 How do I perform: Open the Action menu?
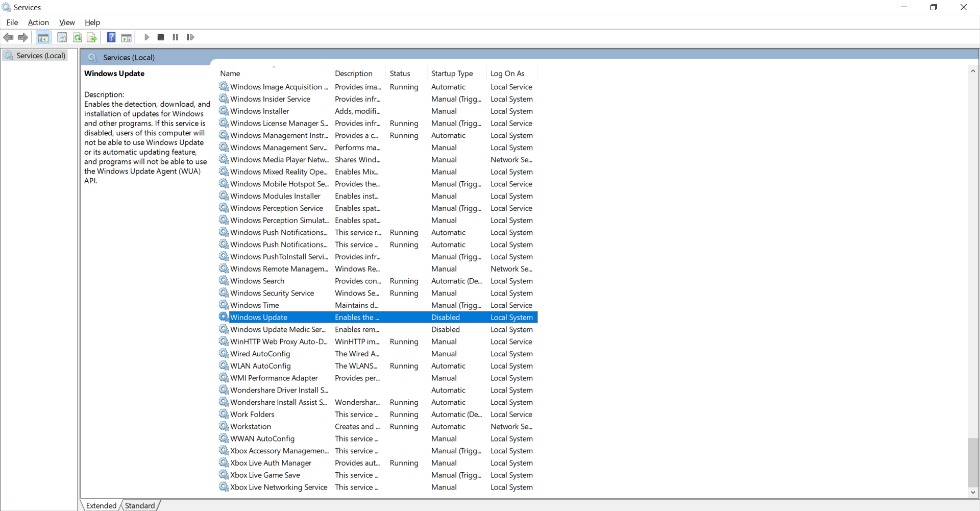tap(38, 22)
